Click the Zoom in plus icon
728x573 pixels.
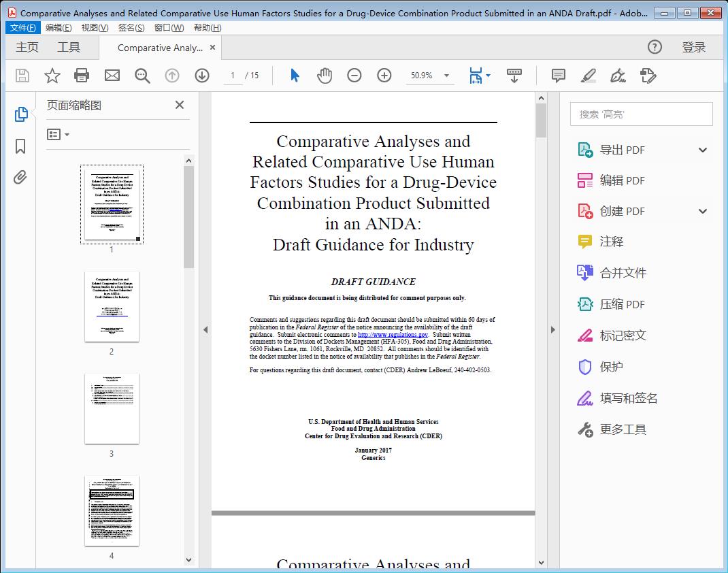click(384, 76)
